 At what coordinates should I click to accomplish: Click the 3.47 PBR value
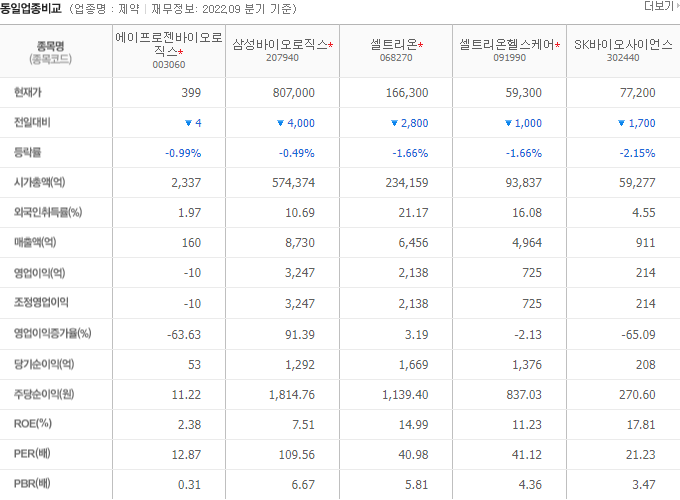[644, 484]
